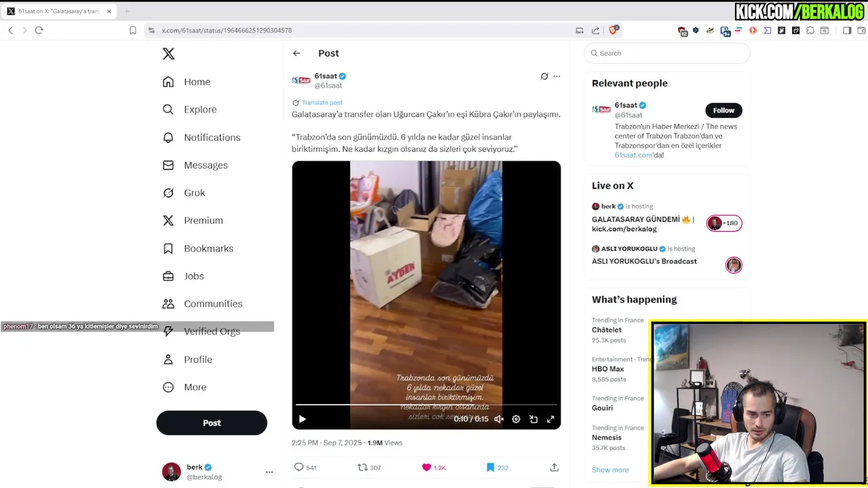
Task: Toggle the bookmark on post (232)
Action: [x=497, y=468]
